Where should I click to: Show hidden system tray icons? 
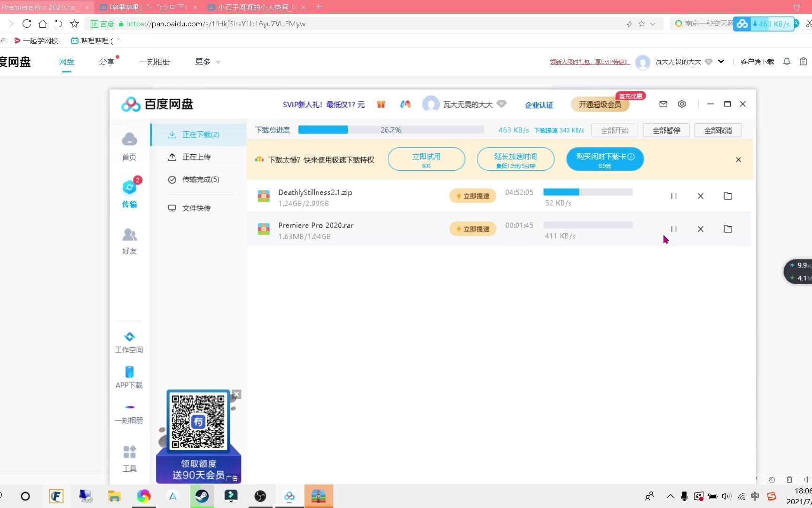(x=671, y=496)
